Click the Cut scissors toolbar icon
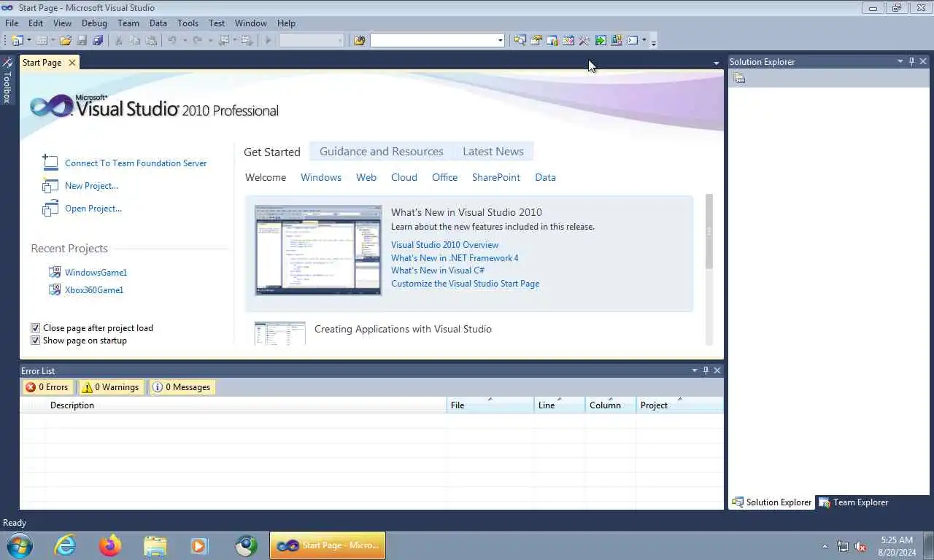This screenshot has height=560, width=934. tap(118, 40)
